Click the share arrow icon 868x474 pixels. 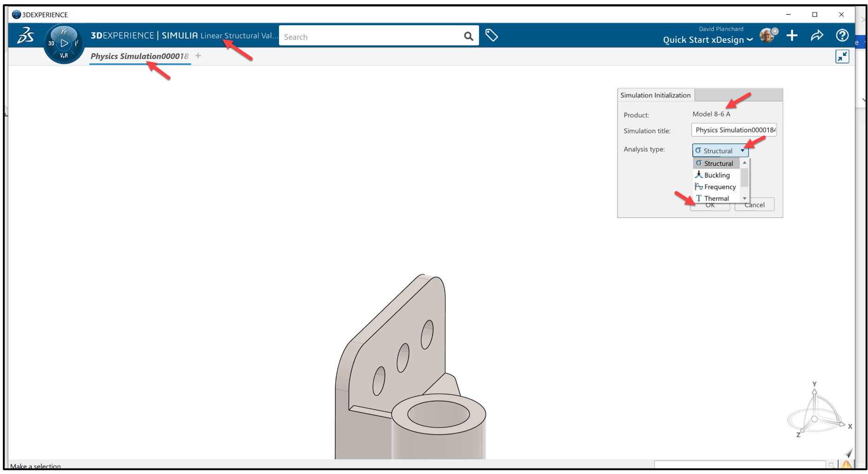[817, 35]
